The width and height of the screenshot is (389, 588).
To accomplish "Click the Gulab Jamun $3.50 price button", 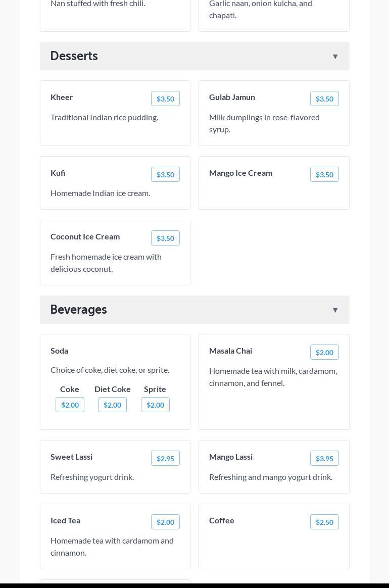I will pyautogui.click(x=324, y=99).
